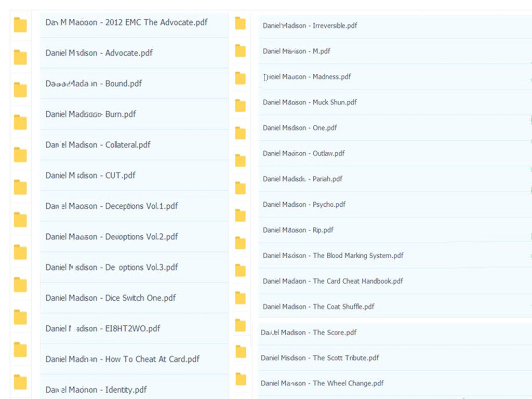Click folder icon beside The Wheel Change.pdf

coord(241,379)
